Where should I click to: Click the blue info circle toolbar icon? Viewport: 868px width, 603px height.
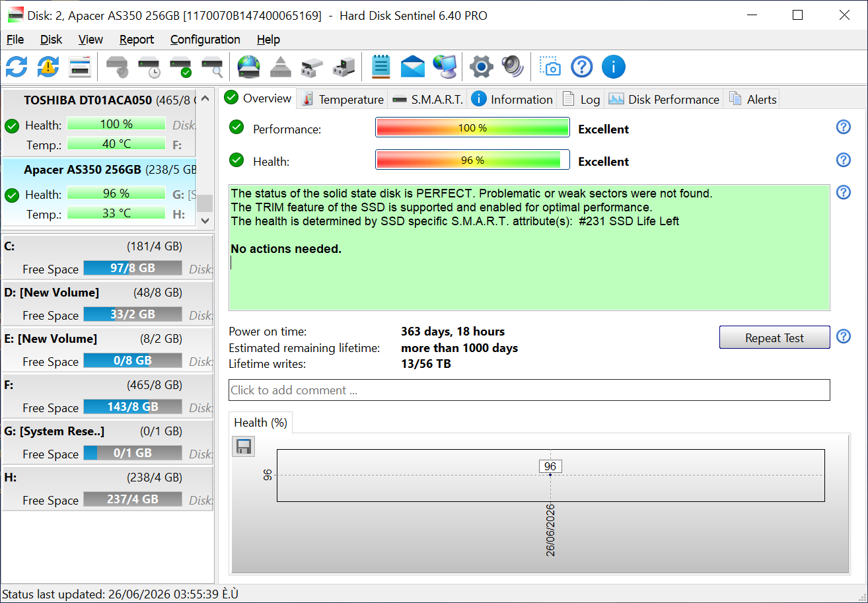[614, 67]
